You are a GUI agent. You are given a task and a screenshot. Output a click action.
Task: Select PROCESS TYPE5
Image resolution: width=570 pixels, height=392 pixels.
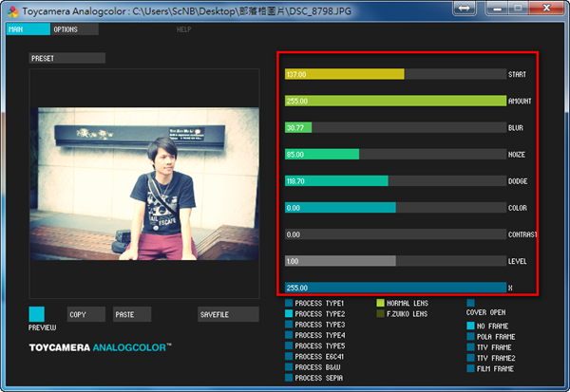pos(289,345)
